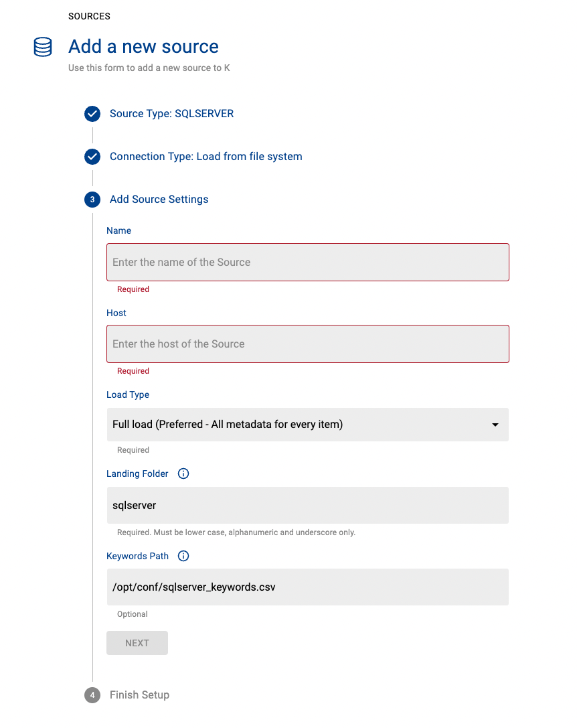577x728 pixels.
Task: Open the Load Type dropdown
Action: point(307,424)
